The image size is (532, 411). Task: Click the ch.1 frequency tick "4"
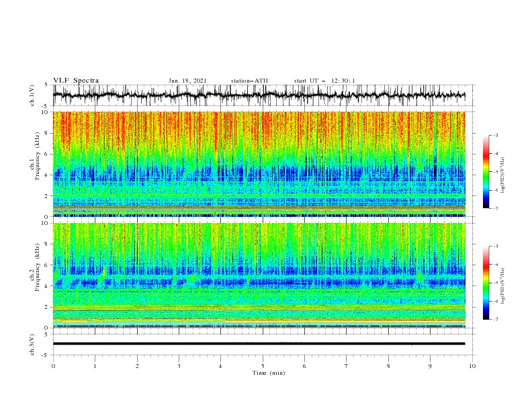tap(47, 175)
